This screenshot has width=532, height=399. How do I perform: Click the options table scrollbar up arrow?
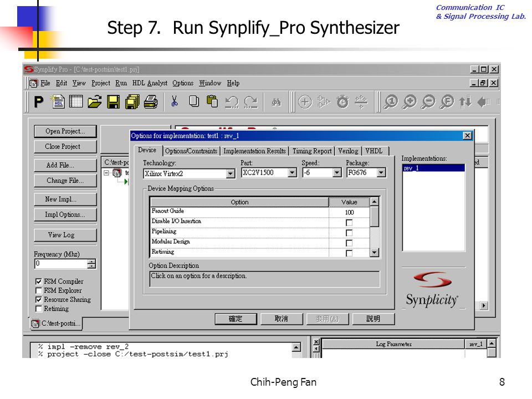pyautogui.click(x=374, y=202)
